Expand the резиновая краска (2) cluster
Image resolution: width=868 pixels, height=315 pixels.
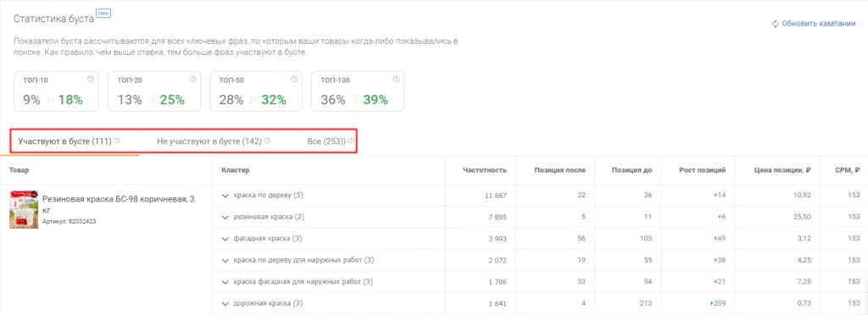225,217
